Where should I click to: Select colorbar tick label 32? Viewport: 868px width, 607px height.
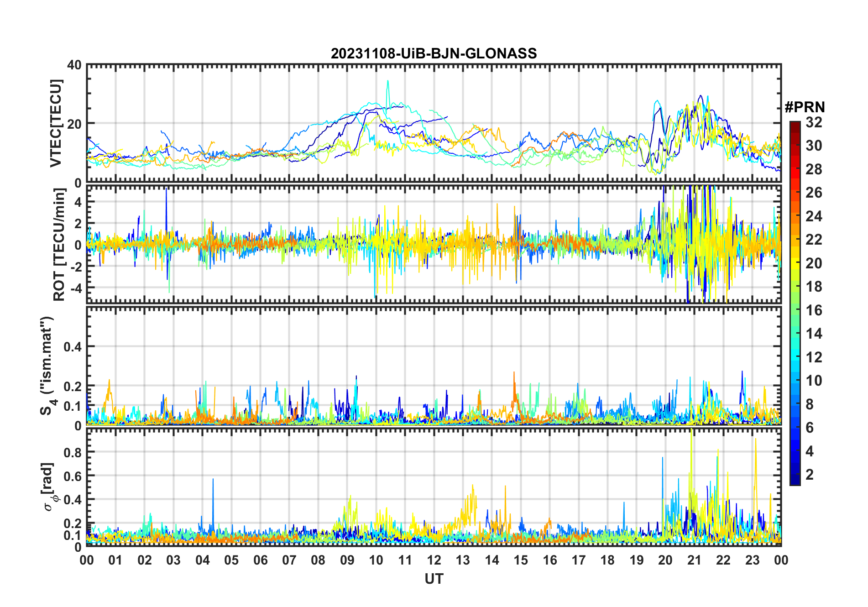(814, 122)
